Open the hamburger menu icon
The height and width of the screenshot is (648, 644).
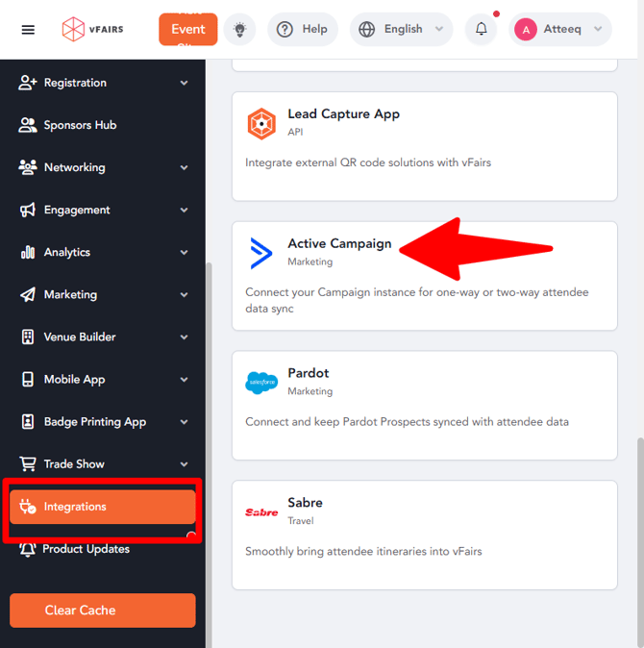(28, 30)
